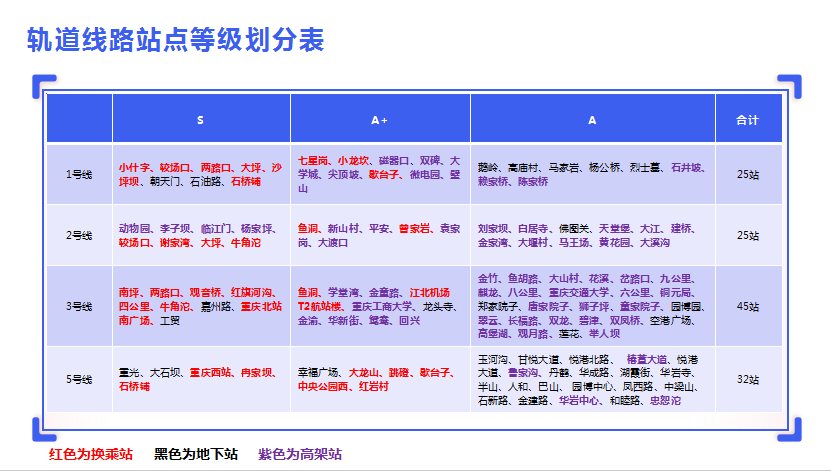This screenshot has height=471, width=831.
Task: Click the station name 谢家湾
Action: coord(175,243)
